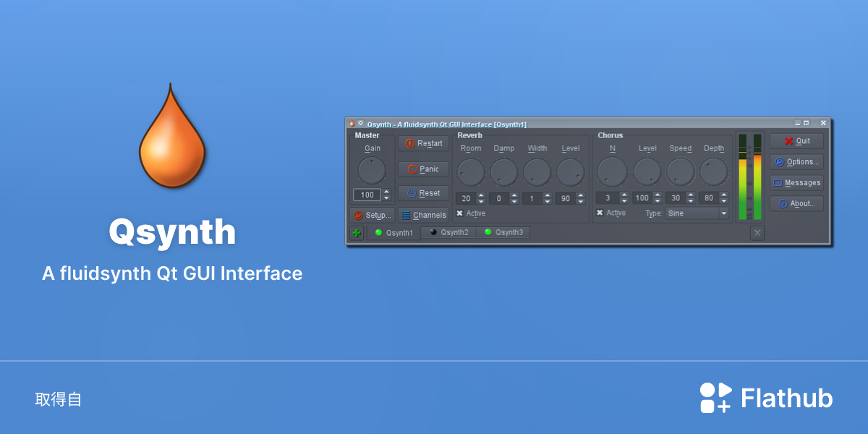The width and height of the screenshot is (868, 434).
Task: Quit Qsynth with the Quit button
Action: 796,141
